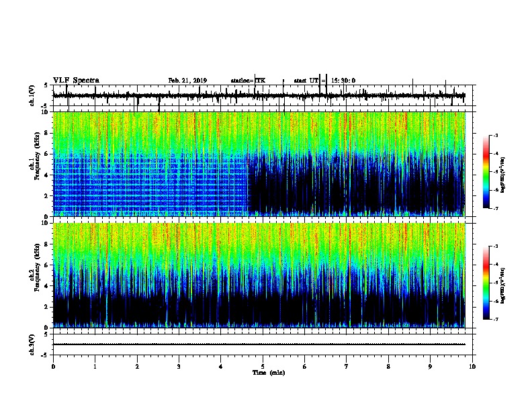
Task: Click the 'ch.3(V)' axis label
Action: (32, 345)
